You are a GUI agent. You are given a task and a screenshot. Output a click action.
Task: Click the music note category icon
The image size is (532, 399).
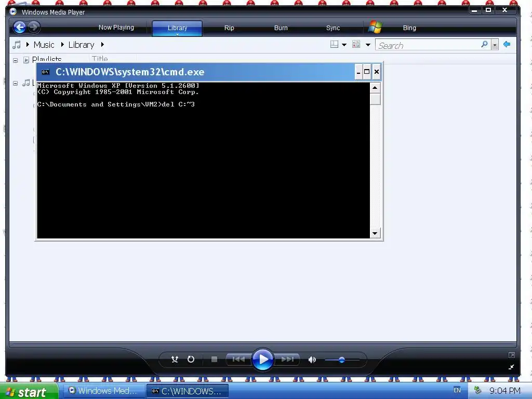click(16, 45)
